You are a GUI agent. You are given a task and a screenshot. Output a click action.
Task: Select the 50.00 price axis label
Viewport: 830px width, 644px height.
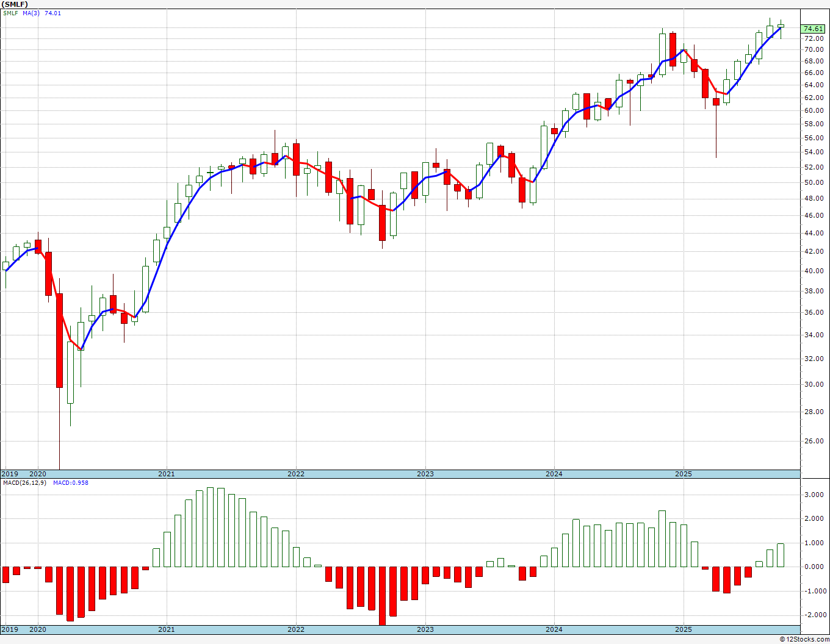pos(814,183)
